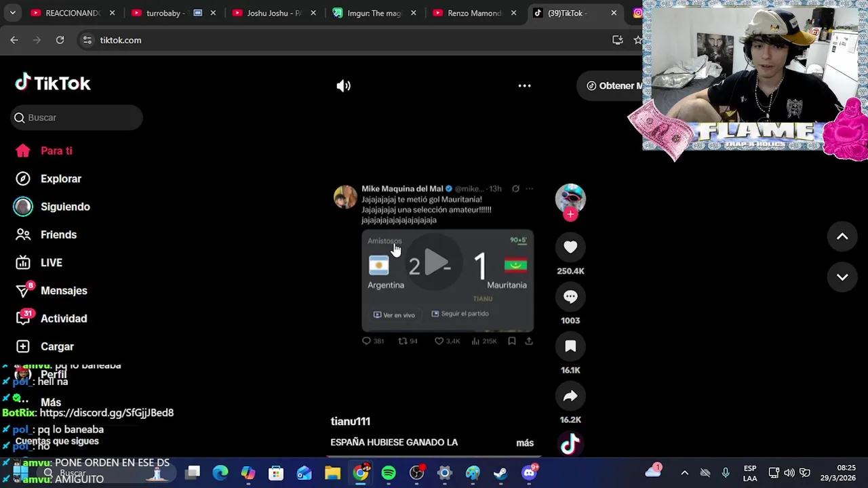Open site info icon in address bar
Screen dimensions: 868x488
click(87, 40)
